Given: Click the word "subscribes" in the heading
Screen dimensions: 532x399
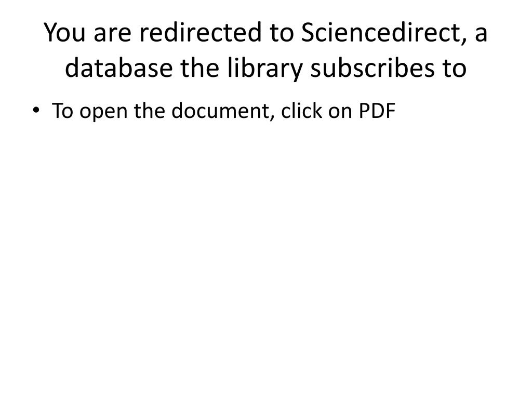Looking at the screenshot, I should 372,68.
